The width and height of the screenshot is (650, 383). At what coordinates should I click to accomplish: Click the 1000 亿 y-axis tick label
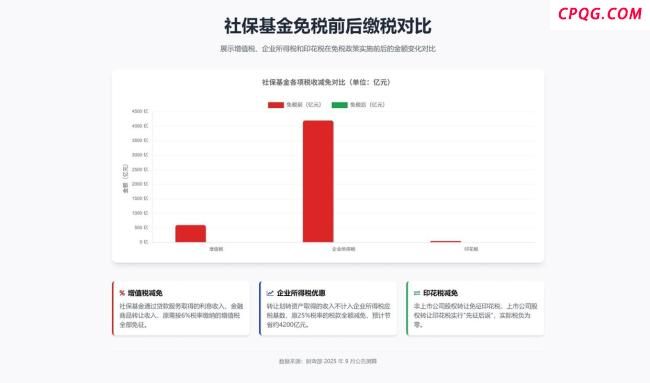point(140,213)
